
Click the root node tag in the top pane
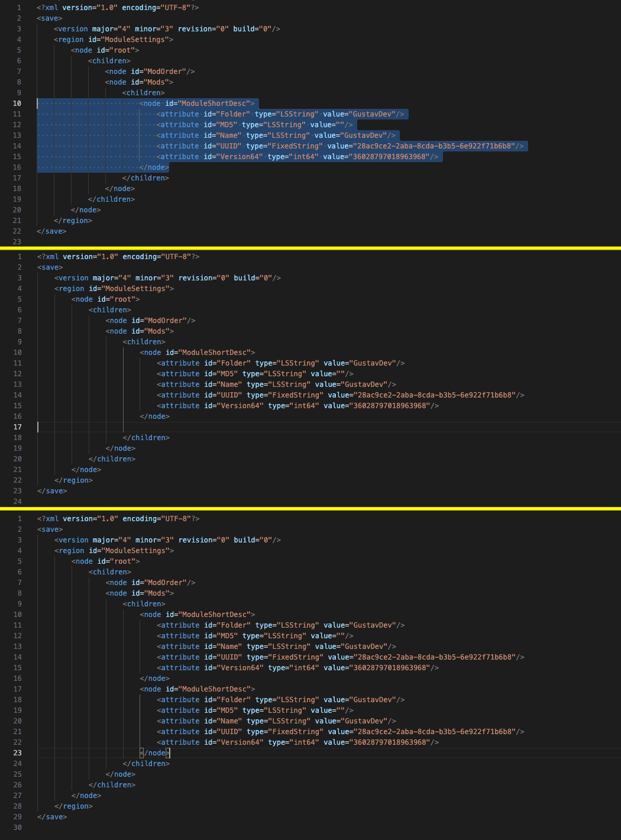(105, 50)
